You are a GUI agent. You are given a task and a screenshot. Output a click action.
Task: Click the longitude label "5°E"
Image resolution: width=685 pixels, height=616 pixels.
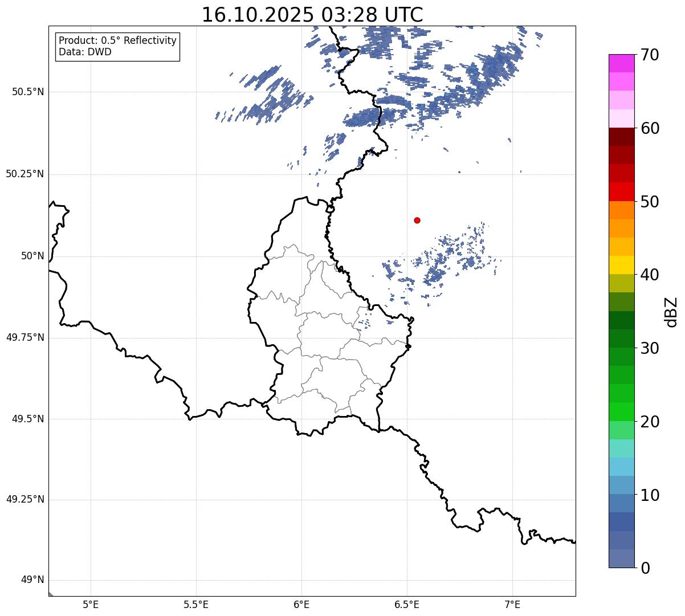(91, 605)
